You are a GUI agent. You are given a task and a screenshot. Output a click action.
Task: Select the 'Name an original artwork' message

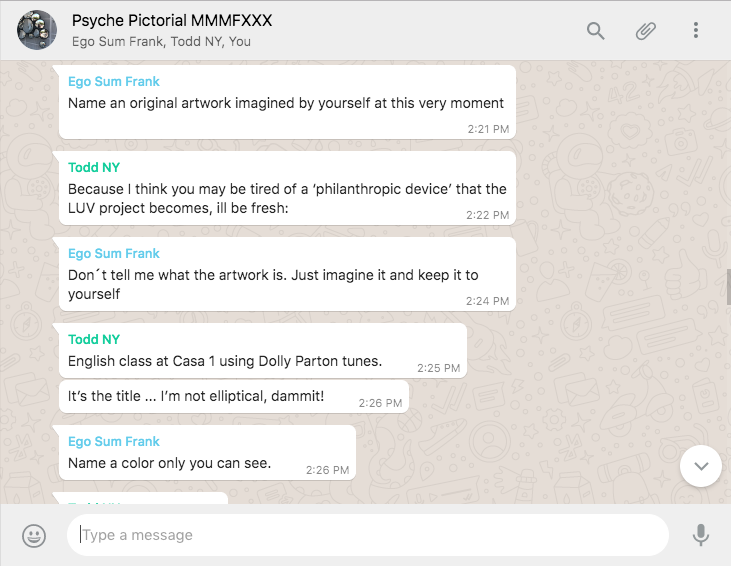click(x=285, y=103)
